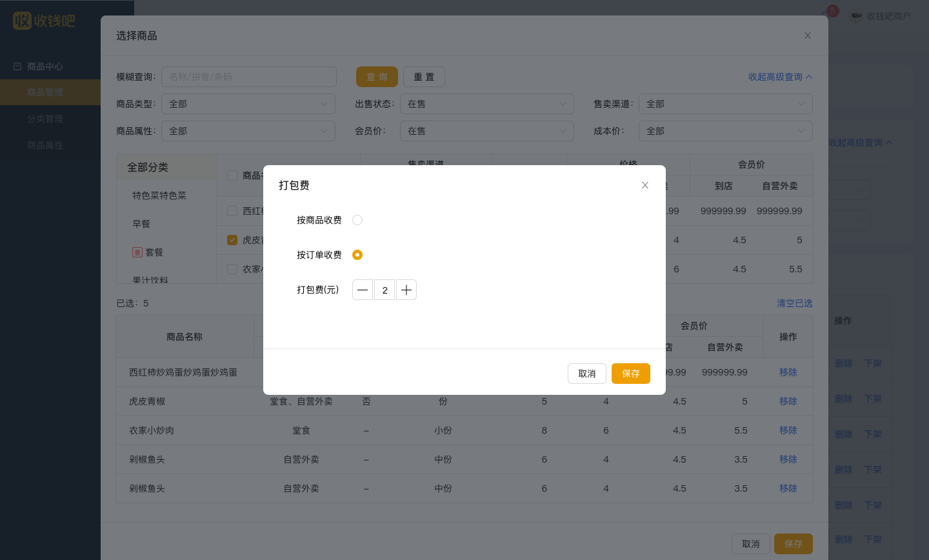Open the 会员价 dropdown
The image size is (929, 560).
[487, 131]
